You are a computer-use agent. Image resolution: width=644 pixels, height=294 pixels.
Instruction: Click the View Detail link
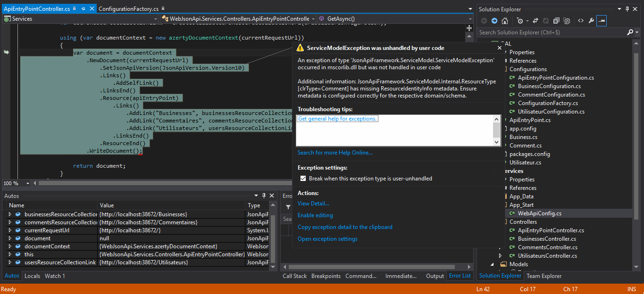pyautogui.click(x=313, y=204)
